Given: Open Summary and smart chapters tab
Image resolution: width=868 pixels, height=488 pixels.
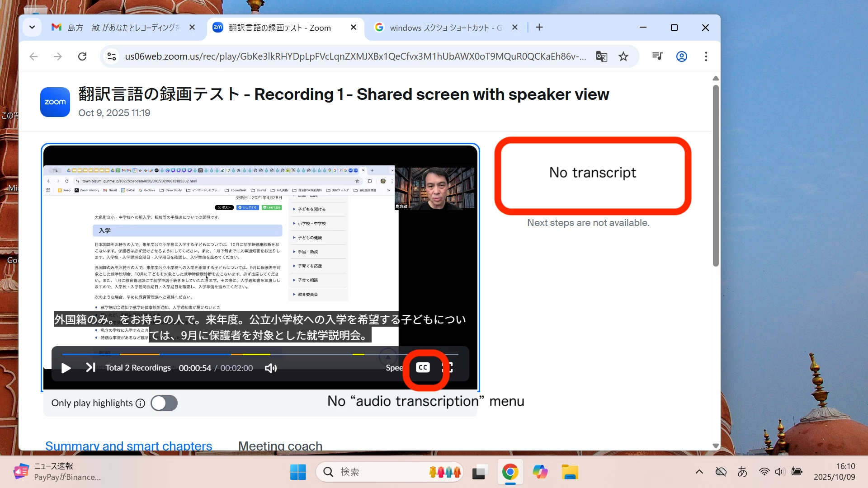Looking at the screenshot, I should pyautogui.click(x=128, y=446).
